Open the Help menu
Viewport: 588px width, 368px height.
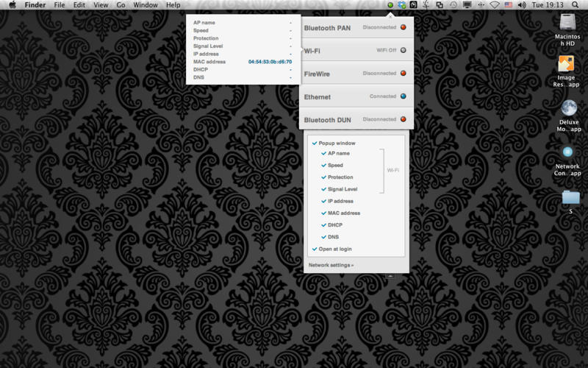[x=173, y=5]
